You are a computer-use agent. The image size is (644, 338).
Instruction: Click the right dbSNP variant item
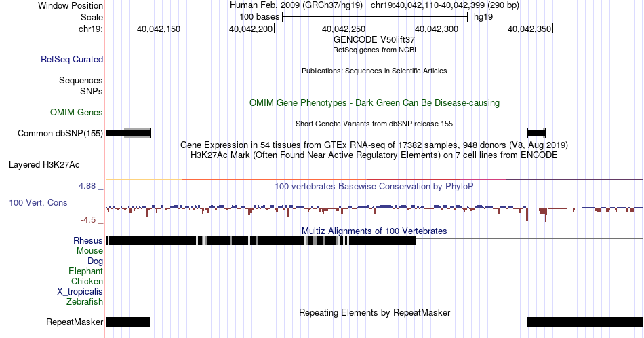click(x=536, y=133)
